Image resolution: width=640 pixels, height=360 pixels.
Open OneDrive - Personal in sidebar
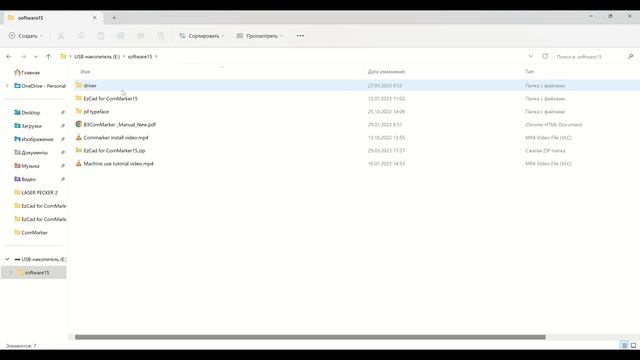40,86
